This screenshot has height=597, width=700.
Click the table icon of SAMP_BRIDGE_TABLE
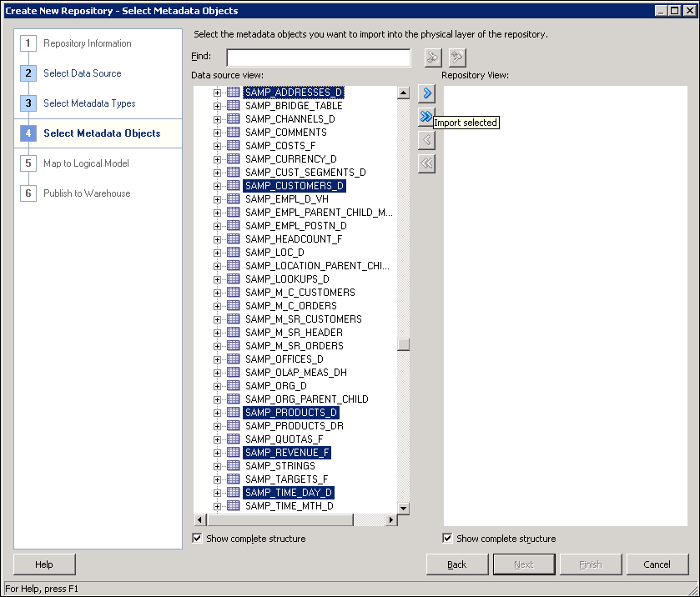[233, 105]
